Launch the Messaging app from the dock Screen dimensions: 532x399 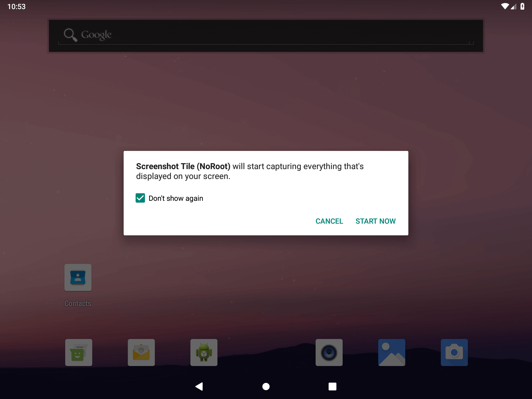point(78,353)
